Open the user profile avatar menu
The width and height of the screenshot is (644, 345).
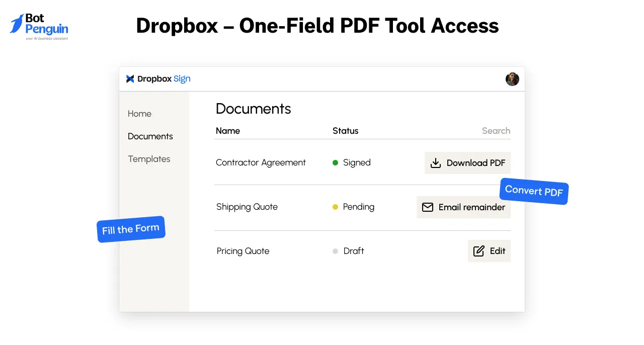point(512,79)
